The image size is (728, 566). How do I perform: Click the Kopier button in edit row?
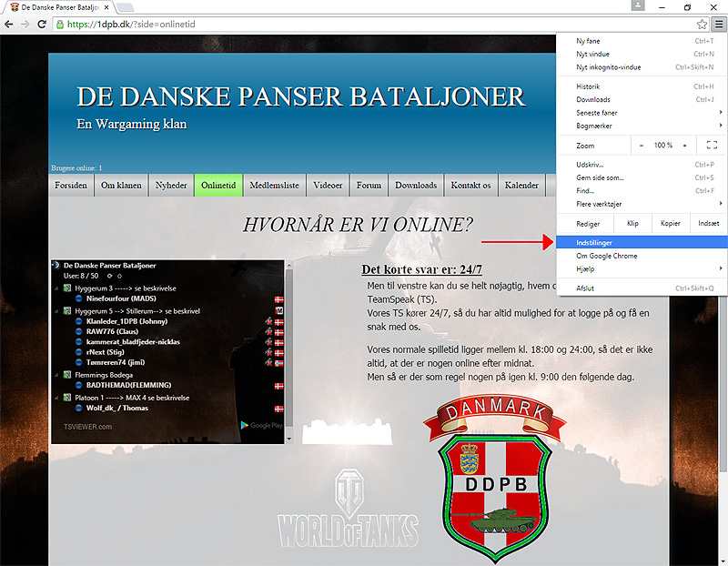point(670,224)
